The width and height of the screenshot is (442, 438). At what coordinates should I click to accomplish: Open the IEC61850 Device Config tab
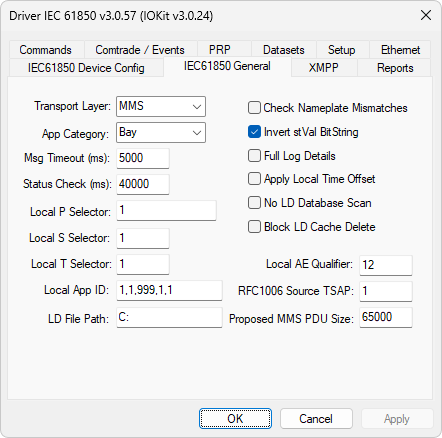(x=86, y=68)
